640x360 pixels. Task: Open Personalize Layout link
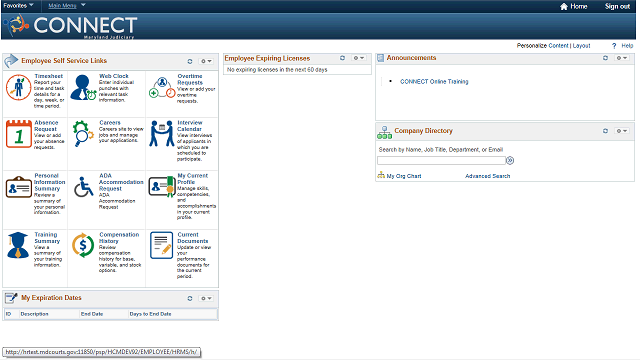581,46
